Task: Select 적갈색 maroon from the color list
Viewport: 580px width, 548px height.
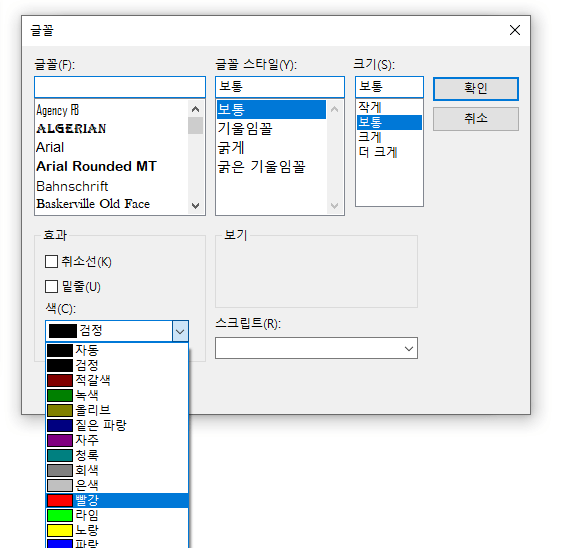Action: [117, 380]
